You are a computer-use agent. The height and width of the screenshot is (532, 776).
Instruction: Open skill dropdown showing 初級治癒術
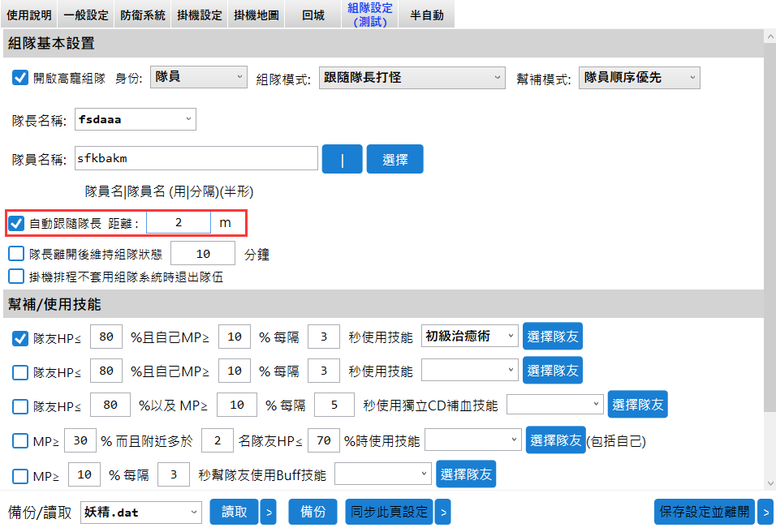(x=470, y=337)
